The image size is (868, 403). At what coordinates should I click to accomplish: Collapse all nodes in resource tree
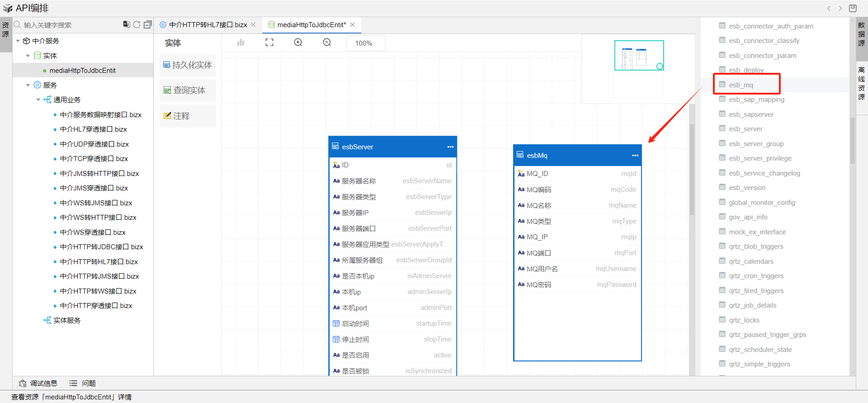[x=147, y=24]
